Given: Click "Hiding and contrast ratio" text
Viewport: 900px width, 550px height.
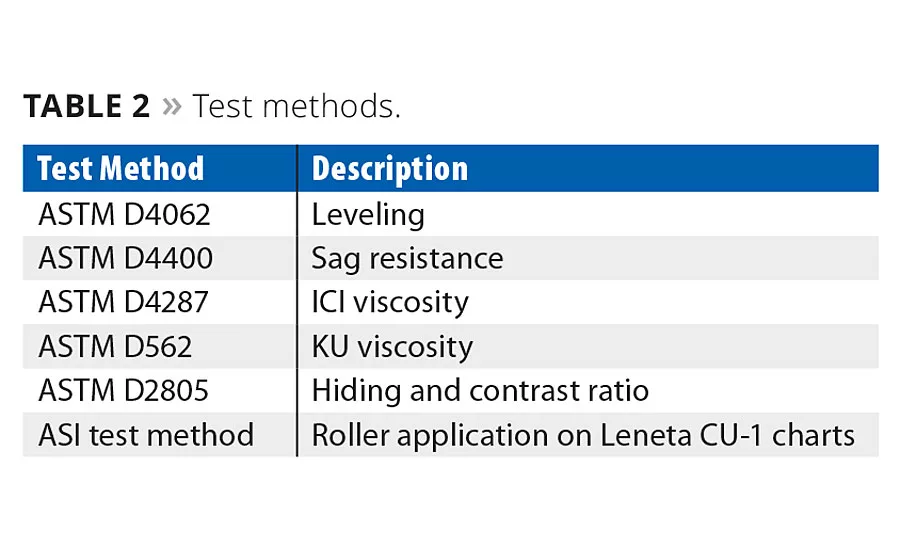Looking at the screenshot, I should [480, 390].
